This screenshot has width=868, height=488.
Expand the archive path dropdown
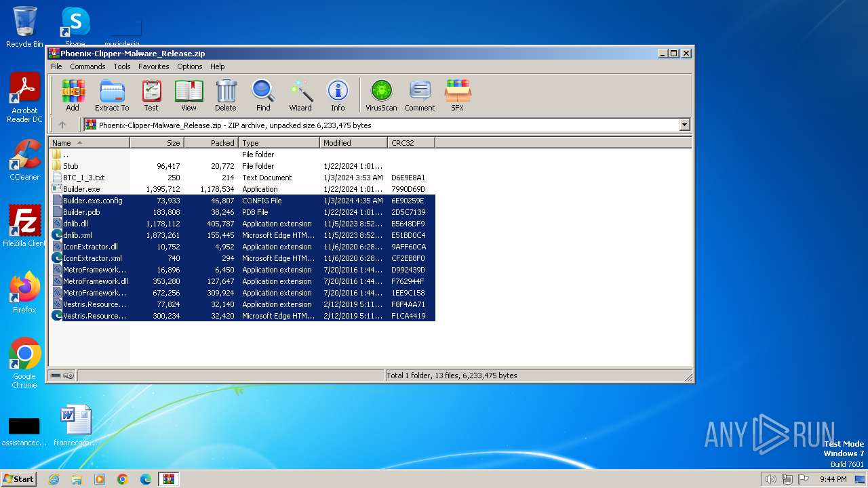point(684,125)
